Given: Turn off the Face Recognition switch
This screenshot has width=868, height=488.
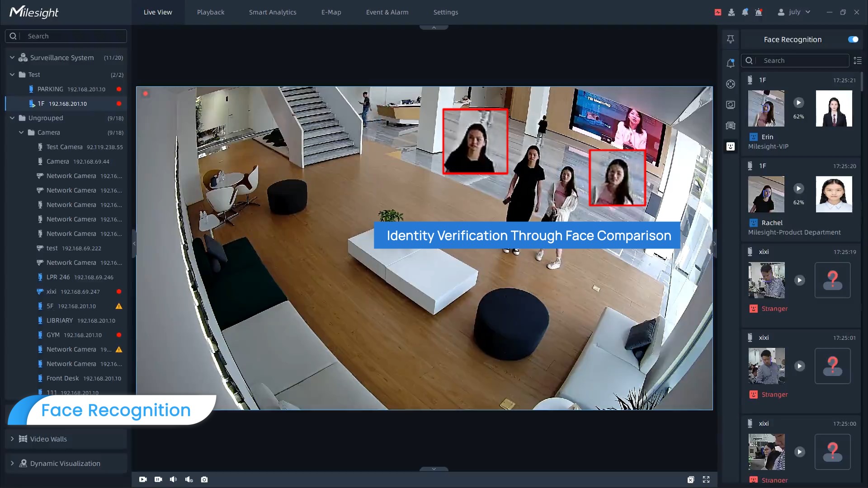Looking at the screenshot, I should [853, 39].
